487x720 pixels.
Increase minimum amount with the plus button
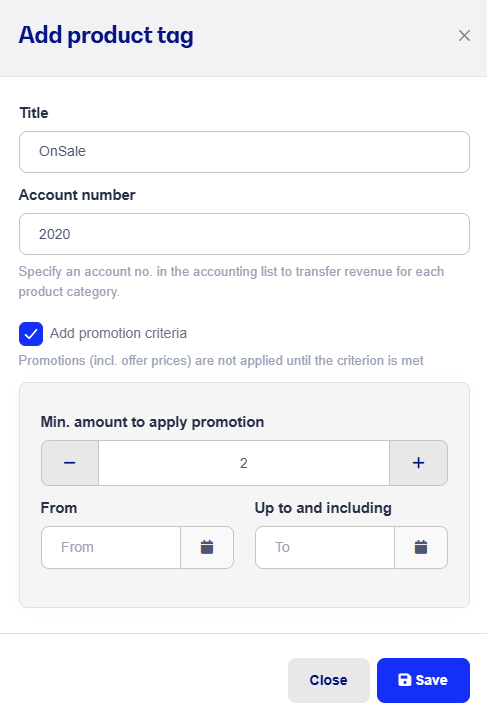[x=419, y=463]
